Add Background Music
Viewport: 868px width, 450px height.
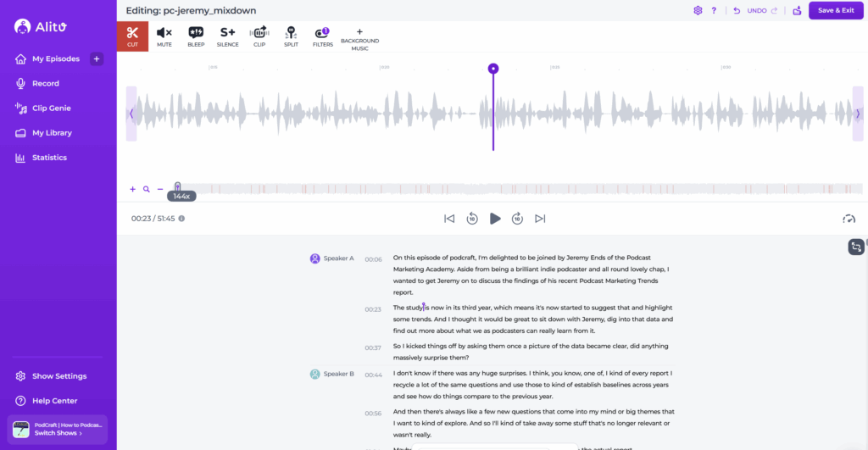359,39
